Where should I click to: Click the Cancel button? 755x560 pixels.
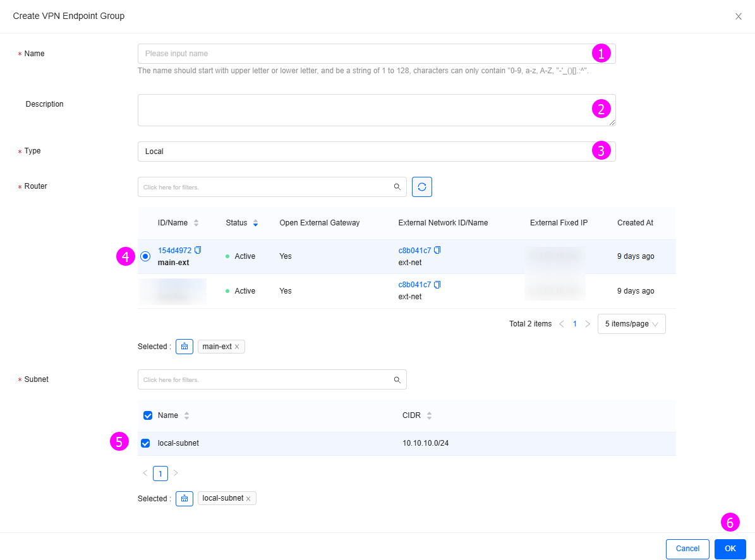tap(687, 549)
